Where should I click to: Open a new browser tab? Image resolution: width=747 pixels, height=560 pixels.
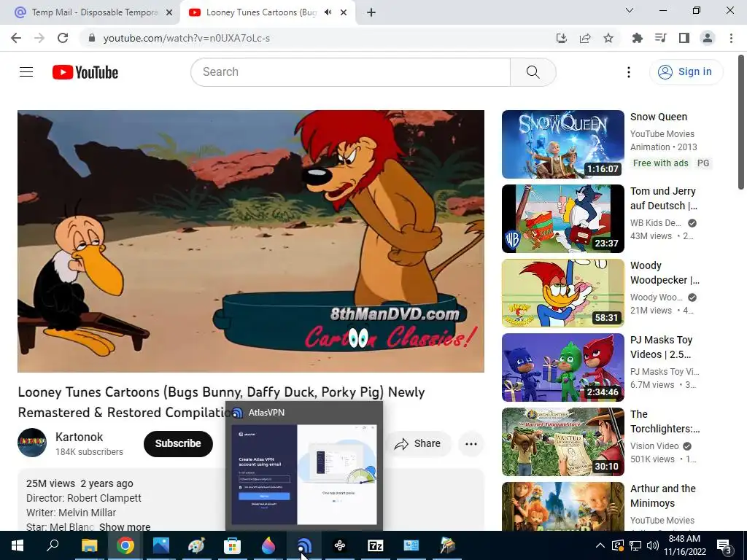[371, 12]
